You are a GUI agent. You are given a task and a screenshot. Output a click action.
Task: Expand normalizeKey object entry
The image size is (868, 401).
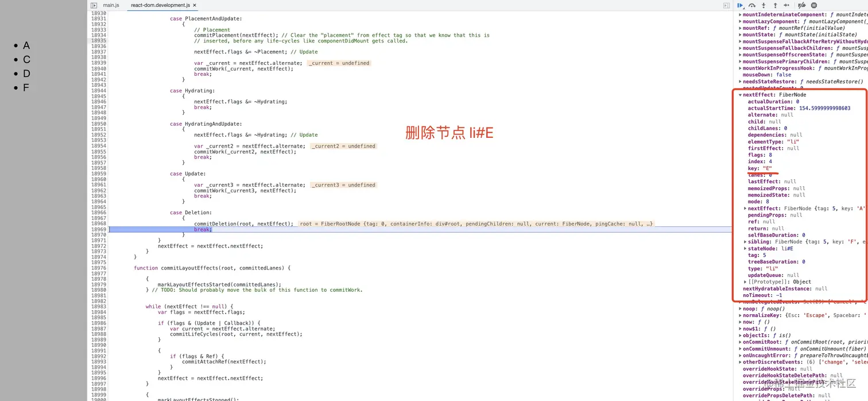(740, 315)
